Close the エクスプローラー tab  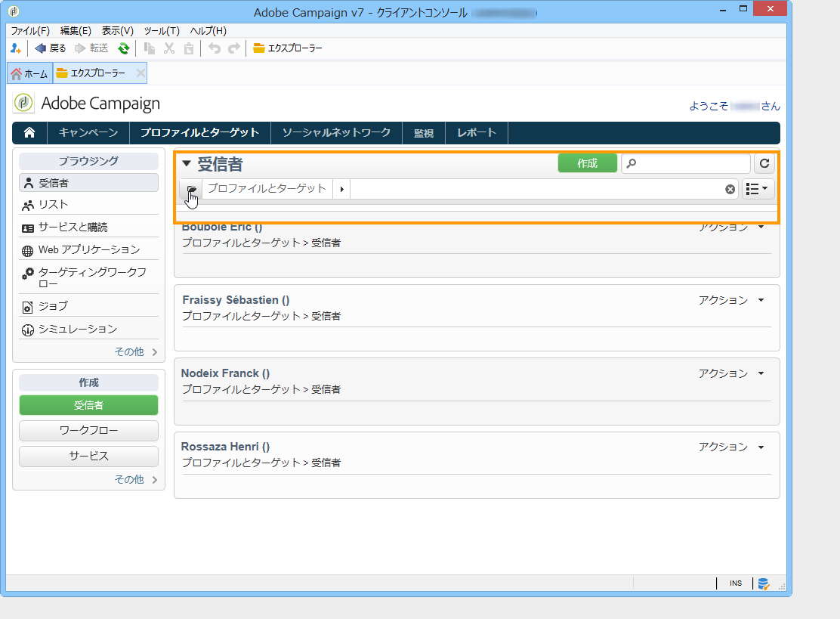tap(141, 73)
